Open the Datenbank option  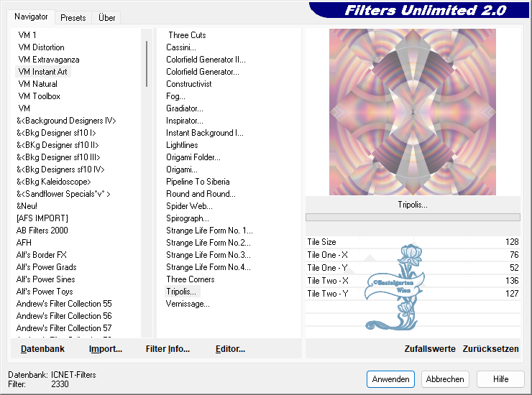pyautogui.click(x=42, y=349)
